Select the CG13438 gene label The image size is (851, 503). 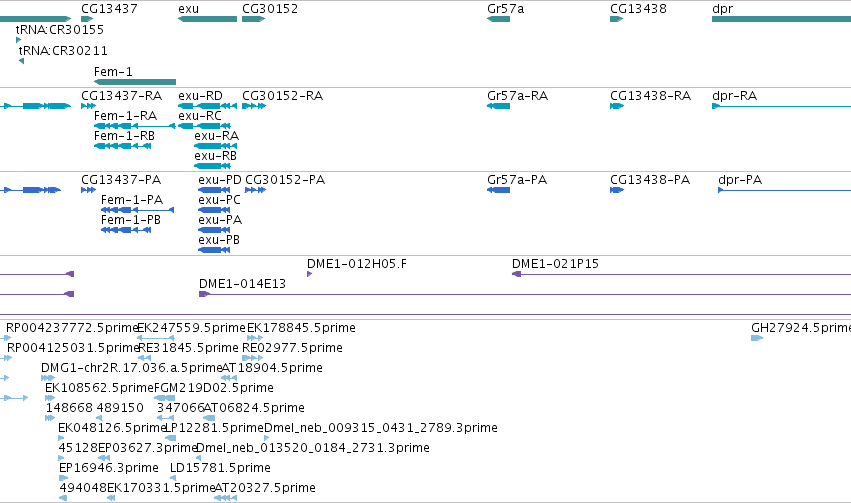click(638, 9)
